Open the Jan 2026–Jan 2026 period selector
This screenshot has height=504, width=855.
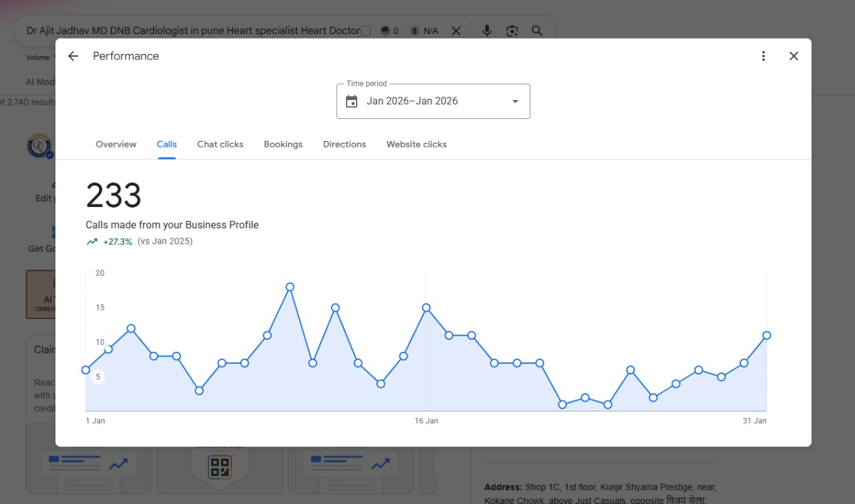pos(434,101)
